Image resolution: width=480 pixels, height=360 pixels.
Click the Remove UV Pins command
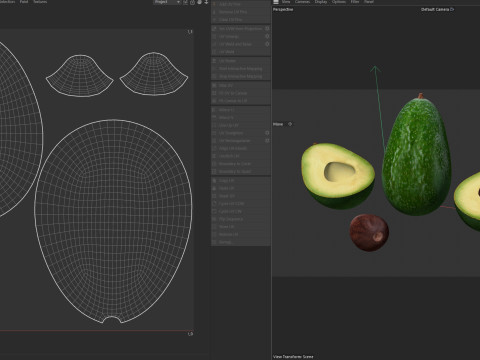coord(241,12)
